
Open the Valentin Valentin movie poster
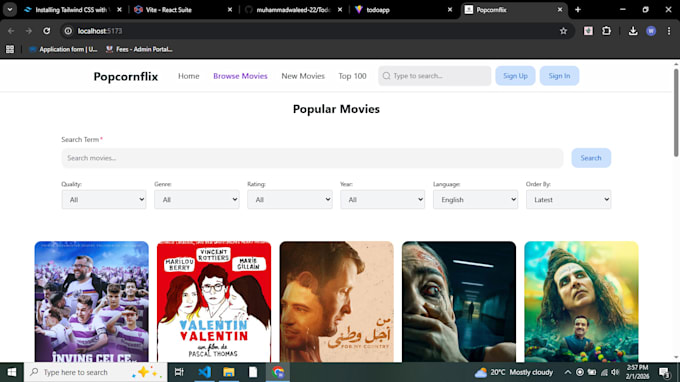tap(214, 302)
